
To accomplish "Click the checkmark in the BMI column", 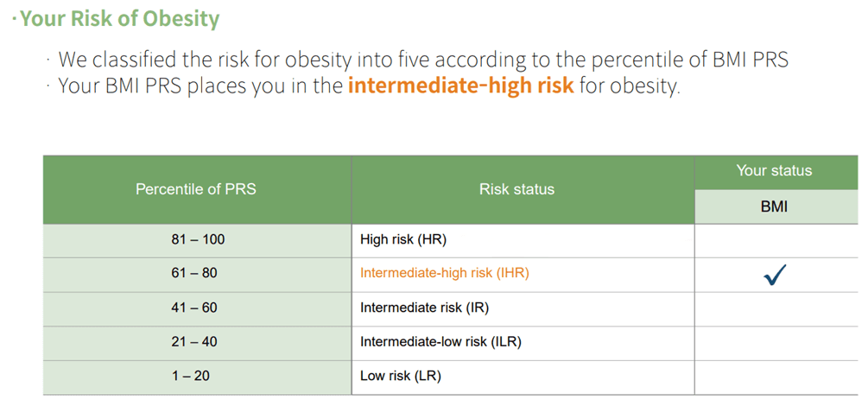I will (x=775, y=276).
